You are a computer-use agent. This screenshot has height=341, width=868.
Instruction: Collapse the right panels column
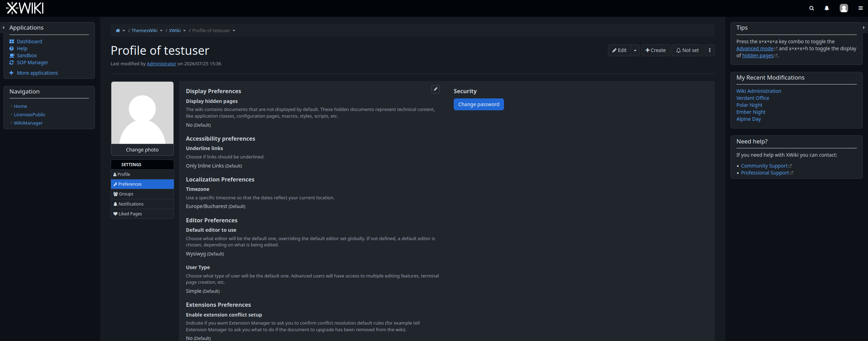tap(864, 28)
